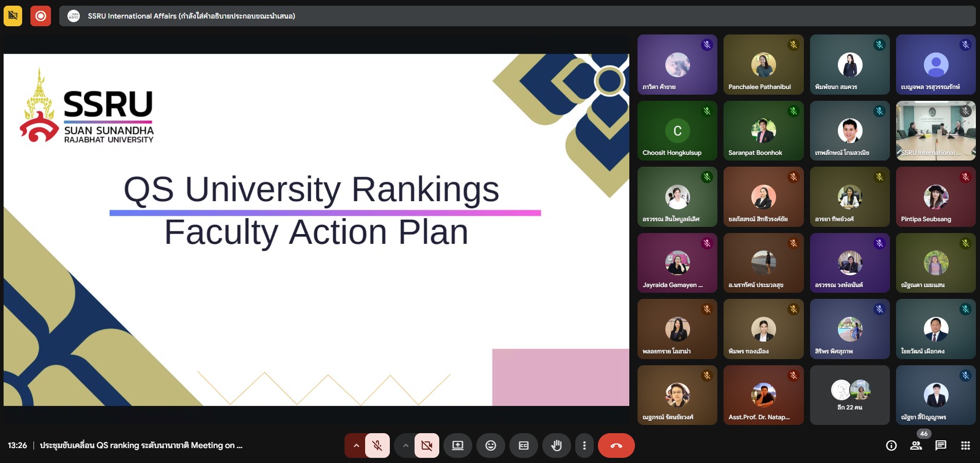
Task: Select the SSRU International video tile
Action: (x=935, y=131)
